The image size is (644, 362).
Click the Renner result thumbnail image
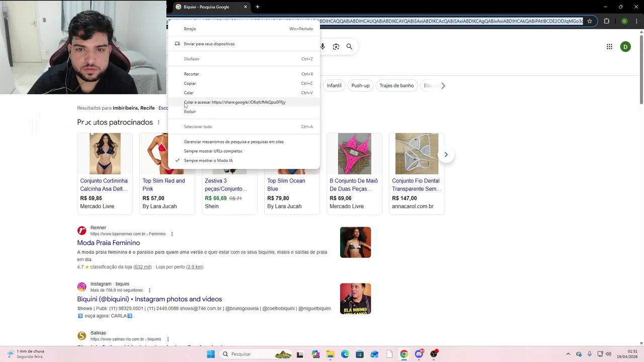(355, 242)
